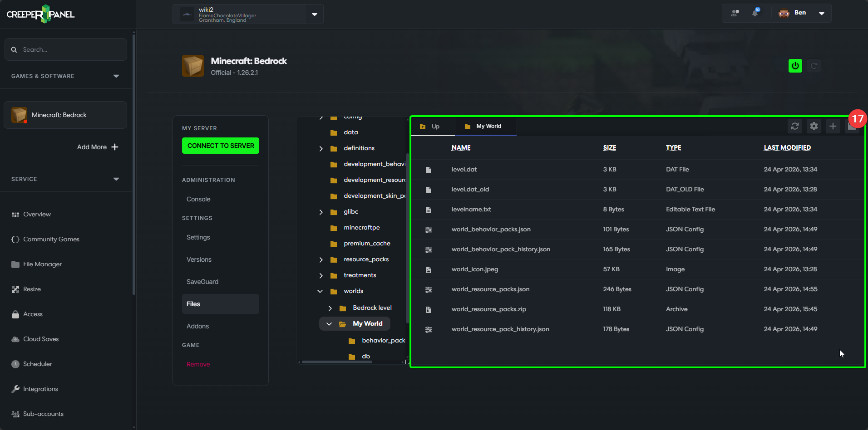This screenshot has height=430, width=868.
Task: Click the Access padlock icon
Action: pos(15,314)
